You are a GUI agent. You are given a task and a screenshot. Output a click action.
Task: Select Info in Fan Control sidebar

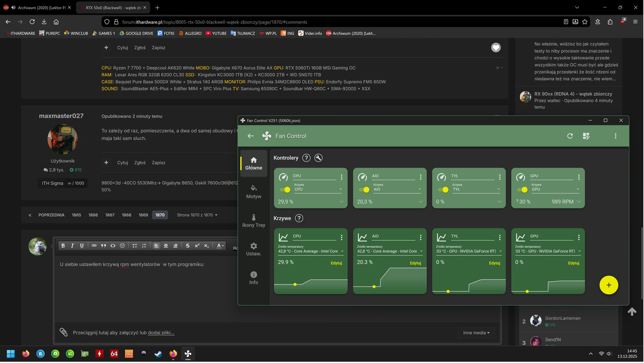254,278
